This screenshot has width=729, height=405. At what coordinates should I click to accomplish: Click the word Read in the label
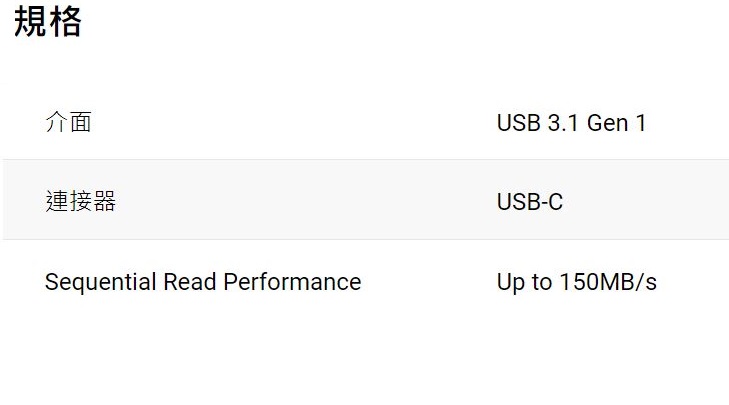[x=190, y=282]
